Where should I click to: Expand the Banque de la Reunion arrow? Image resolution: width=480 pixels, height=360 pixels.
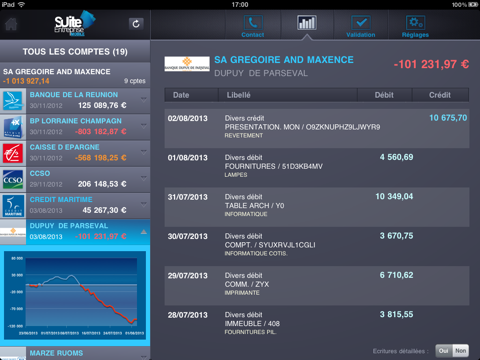144,99
